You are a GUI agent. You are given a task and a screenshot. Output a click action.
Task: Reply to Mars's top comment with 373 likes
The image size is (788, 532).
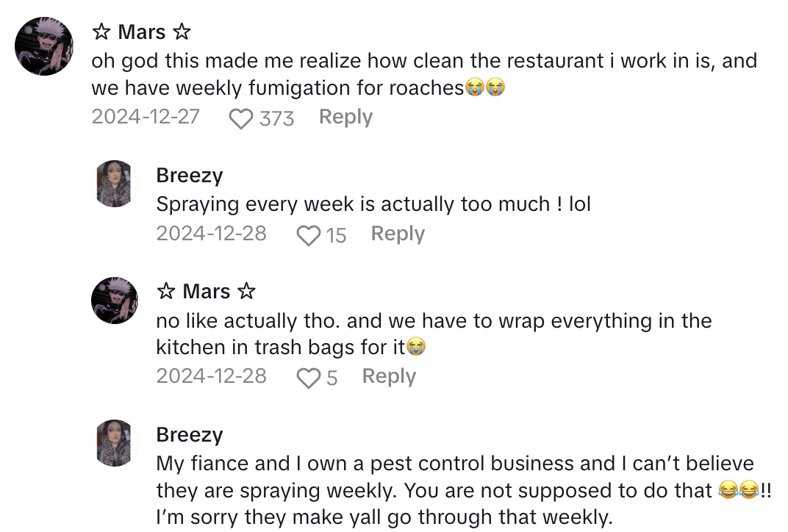pos(345,117)
